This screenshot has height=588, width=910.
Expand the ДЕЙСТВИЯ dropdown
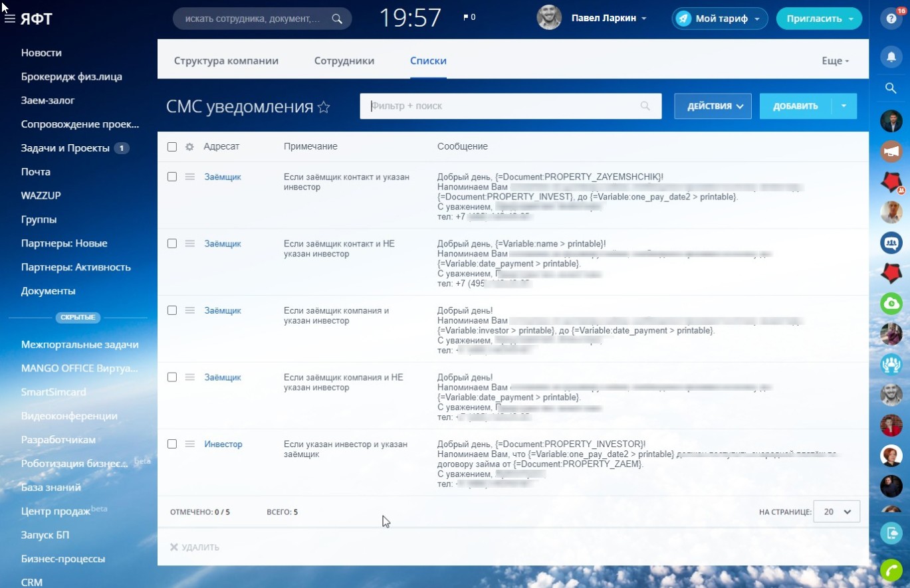click(713, 106)
